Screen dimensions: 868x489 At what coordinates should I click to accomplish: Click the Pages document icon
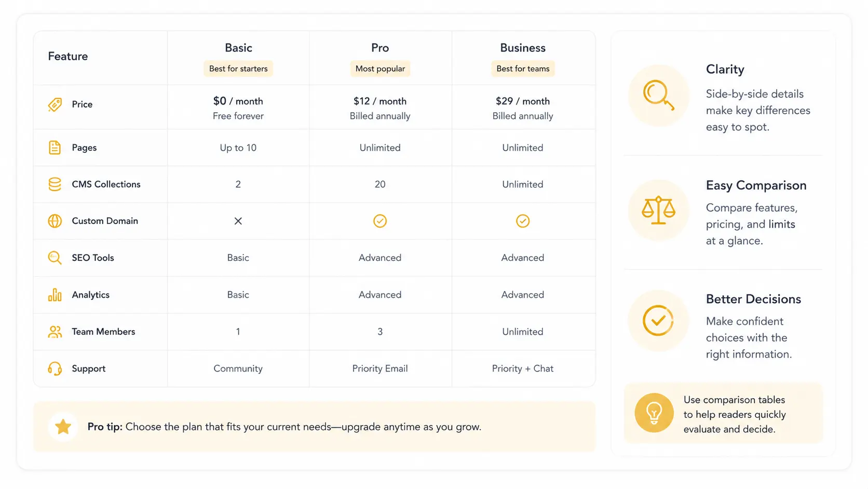point(55,148)
